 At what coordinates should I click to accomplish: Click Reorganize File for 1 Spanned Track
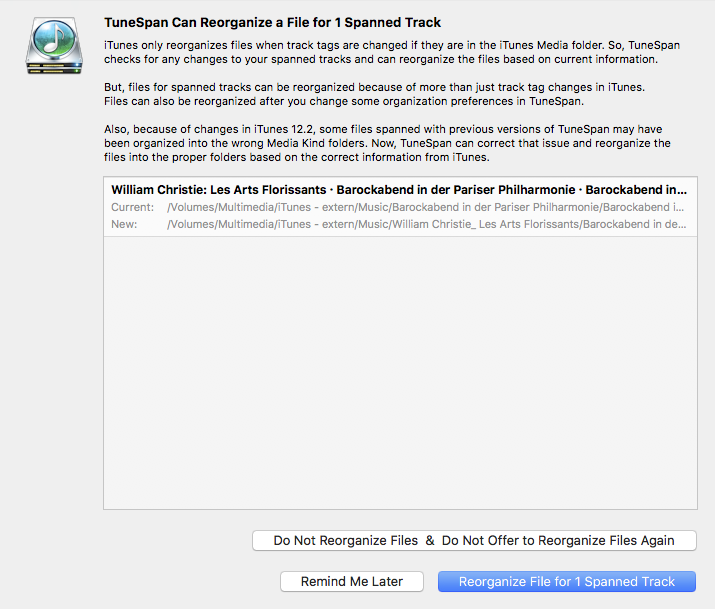(x=566, y=581)
